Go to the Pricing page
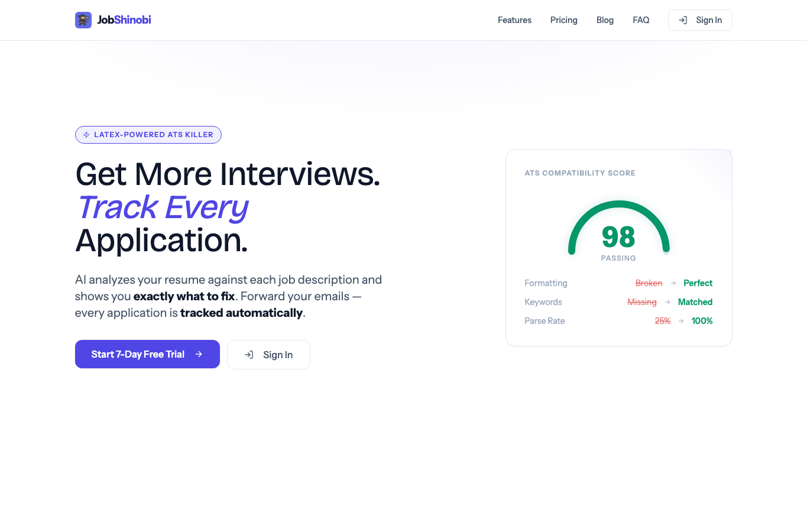The image size is (807, 532). point(564,20)
